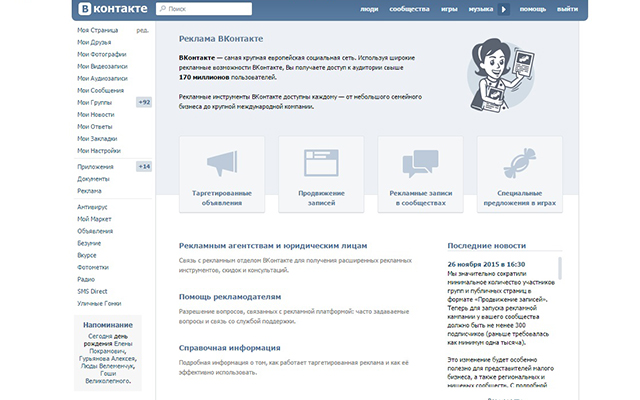
Task: Open люди in the top menu
Action: (x=369, y=9)
